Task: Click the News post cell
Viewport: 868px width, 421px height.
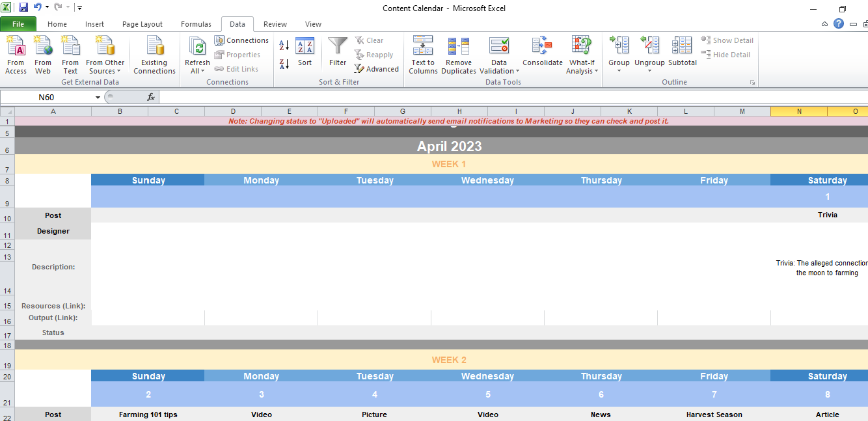Action: [x=601, y=414]
